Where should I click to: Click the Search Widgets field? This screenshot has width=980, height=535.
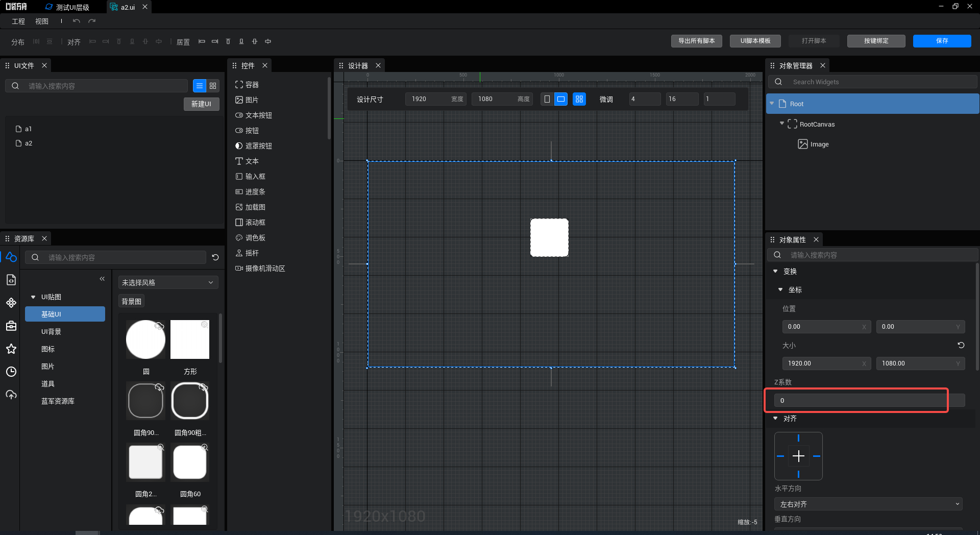point(873,82)
